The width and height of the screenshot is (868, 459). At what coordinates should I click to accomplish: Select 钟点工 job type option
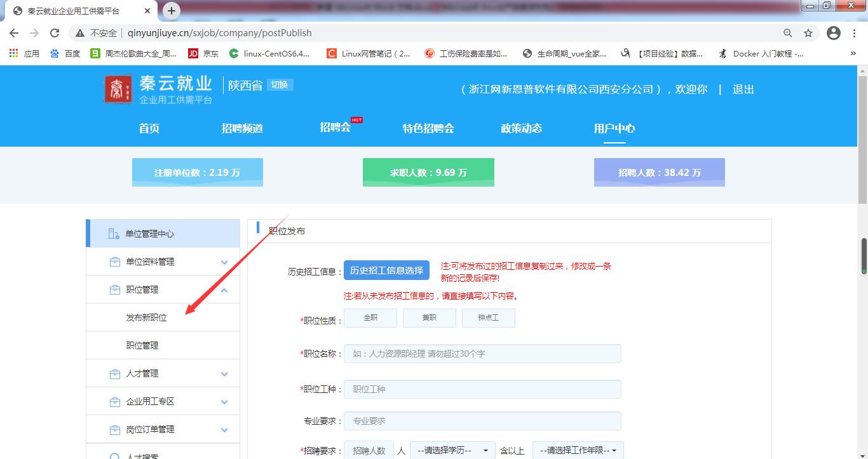click(x=489, y=318)
